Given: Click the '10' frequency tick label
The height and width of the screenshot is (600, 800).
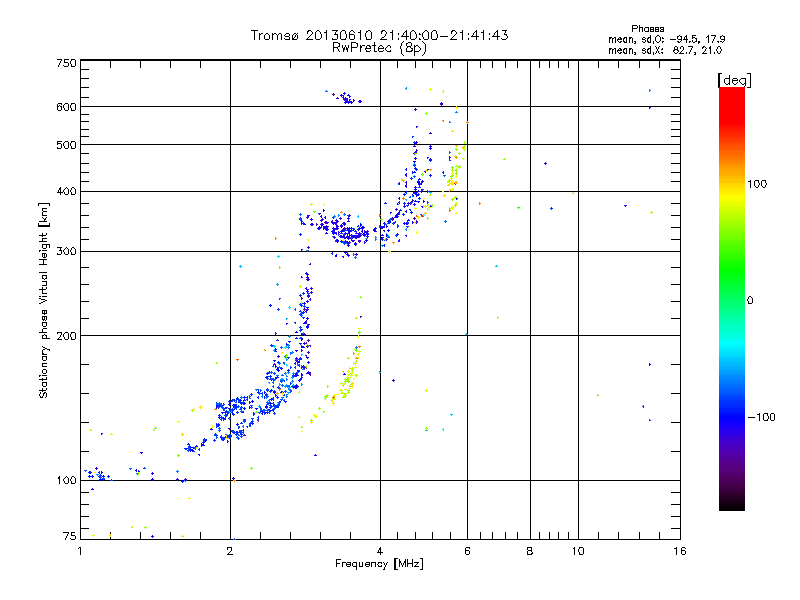Looking at the screenshot, I should click(578, 551).
